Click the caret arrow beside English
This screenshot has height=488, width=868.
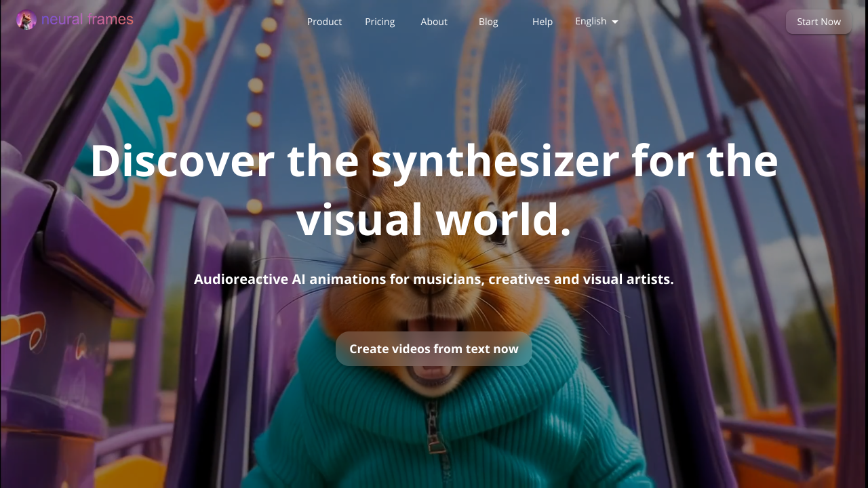click(615, 22)
